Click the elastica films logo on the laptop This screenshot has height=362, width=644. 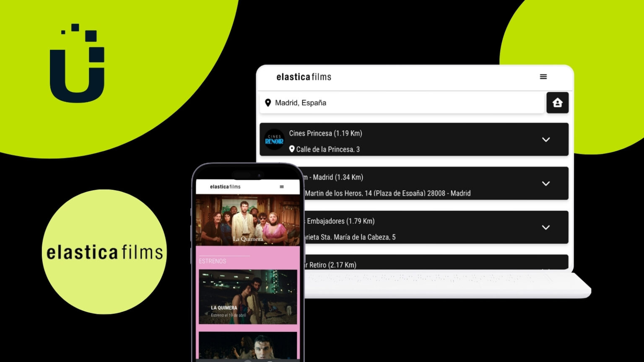(304, 77)
